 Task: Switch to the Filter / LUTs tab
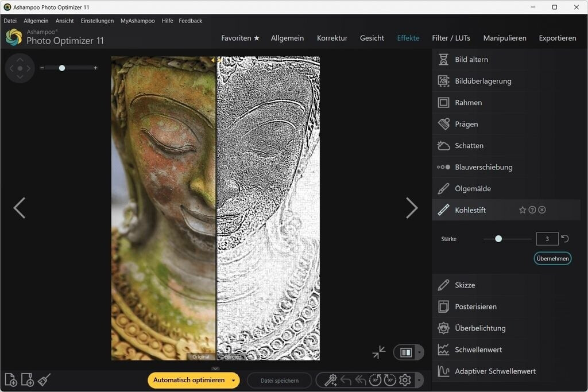coord(451,38)
